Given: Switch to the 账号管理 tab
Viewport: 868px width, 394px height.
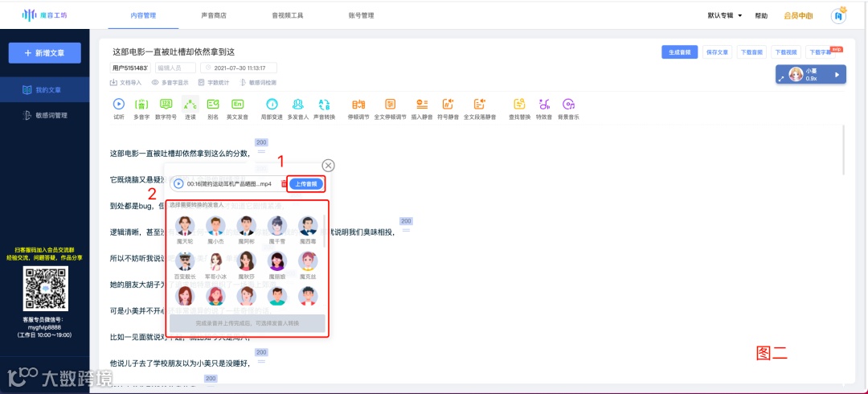Looking at the screenshot, I should [x=362, y=15].
